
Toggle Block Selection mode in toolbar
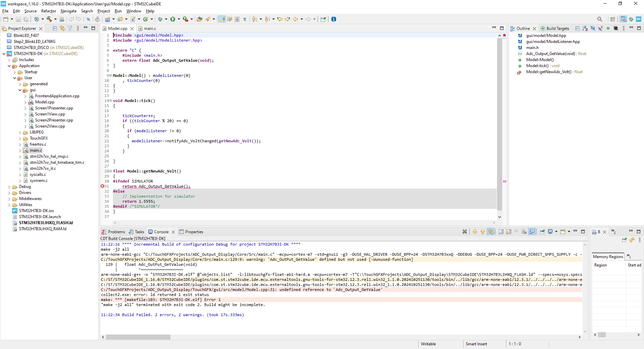[x=237, y=19]
